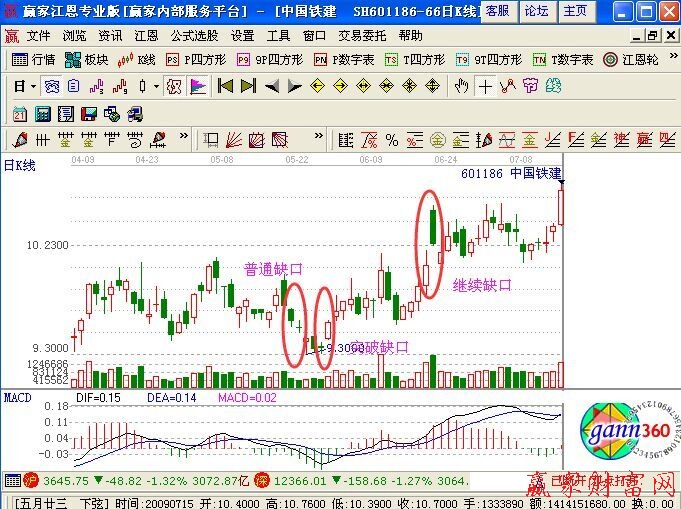Click the save diskette icon
The width and height of the screenshot is (681, 509).
(x=88, y=112)
